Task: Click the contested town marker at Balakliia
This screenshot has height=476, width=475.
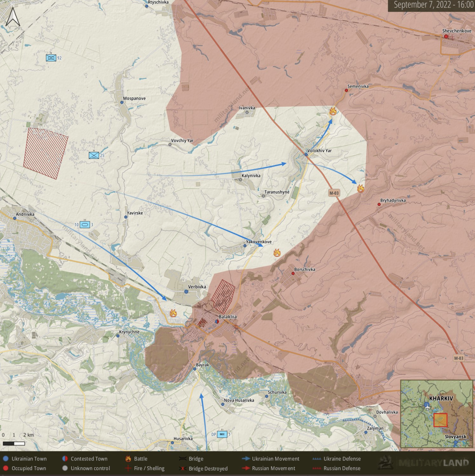Action: point(217,322)
